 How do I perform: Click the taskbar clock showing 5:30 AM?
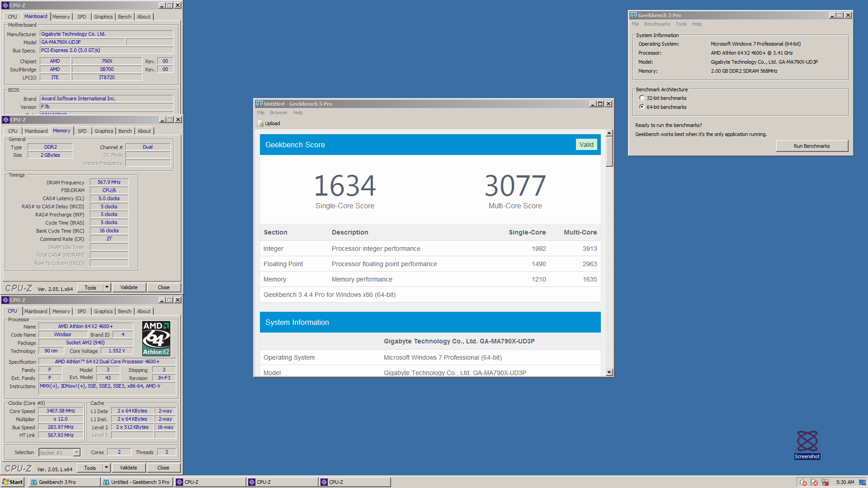point(845,482)
